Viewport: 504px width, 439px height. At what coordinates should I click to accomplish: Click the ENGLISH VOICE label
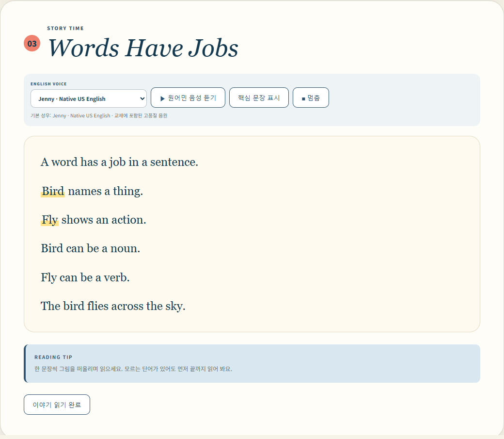pyautogui.click(x=48, y=84)
